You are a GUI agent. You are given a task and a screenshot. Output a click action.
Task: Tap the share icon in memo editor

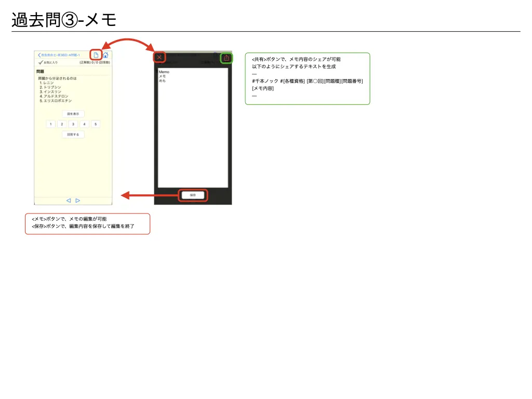click(x=227, y=58)
